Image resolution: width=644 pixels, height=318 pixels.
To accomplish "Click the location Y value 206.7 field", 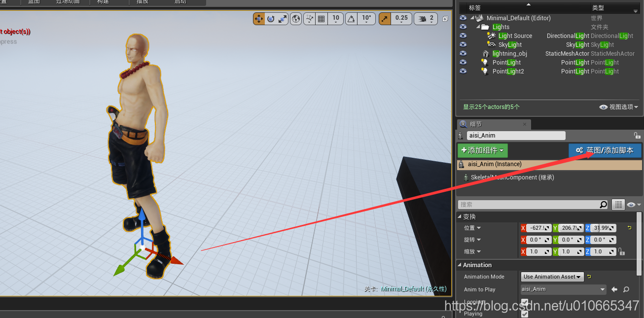I will [571, 228].
